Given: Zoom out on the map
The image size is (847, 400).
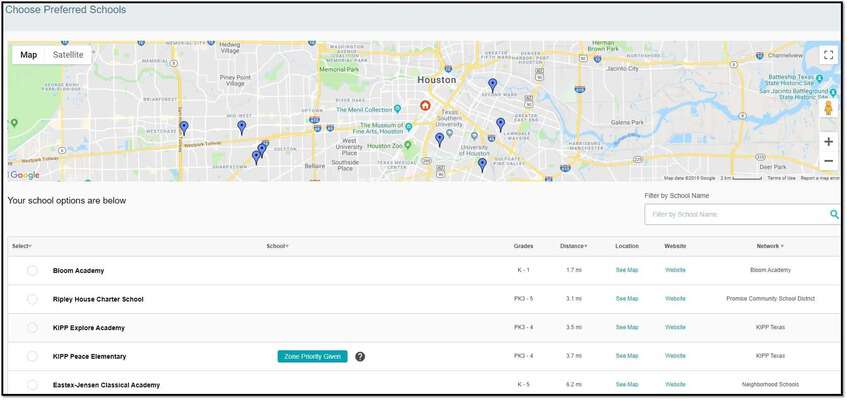Looking at the screenshot, I should point(828,161).
